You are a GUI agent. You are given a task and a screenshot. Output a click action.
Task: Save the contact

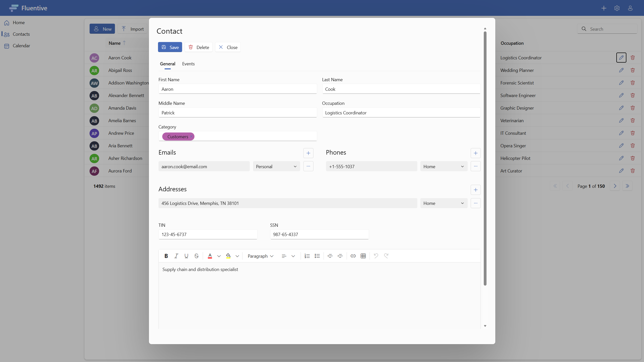coord(170,47)
